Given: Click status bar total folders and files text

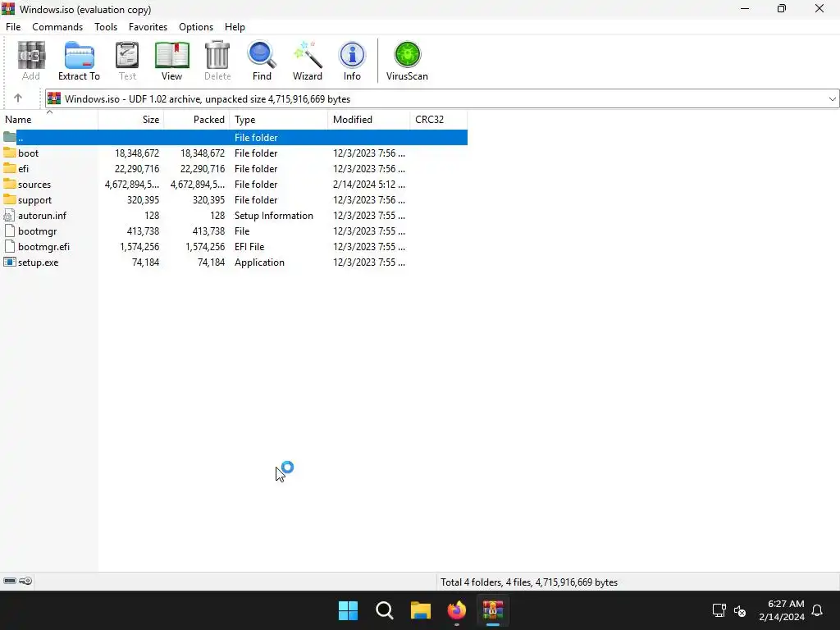Looking at the screenshot, I should pos(529,582).
